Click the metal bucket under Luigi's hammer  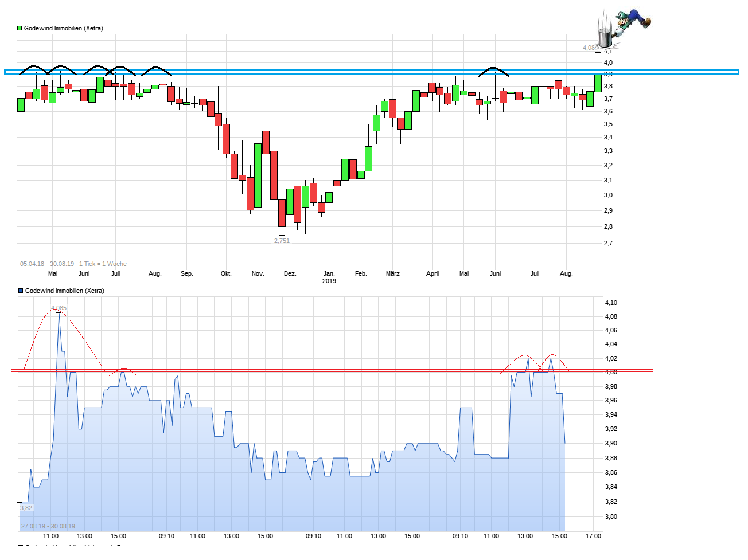pyautogui.click(x=605, y=38)
